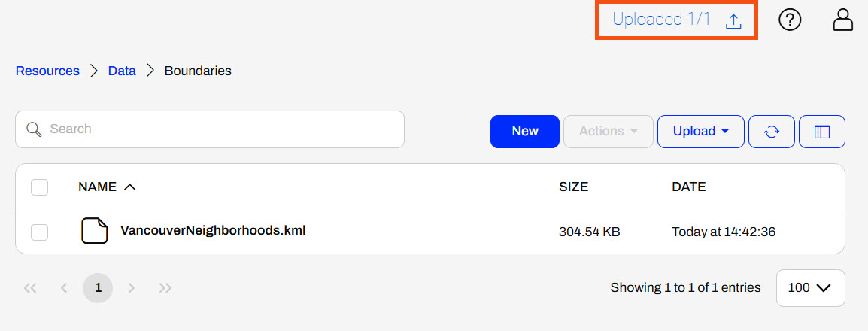Open the help question mark icon
The width and height of the screenshot is (868, 331).
(789, 20)
